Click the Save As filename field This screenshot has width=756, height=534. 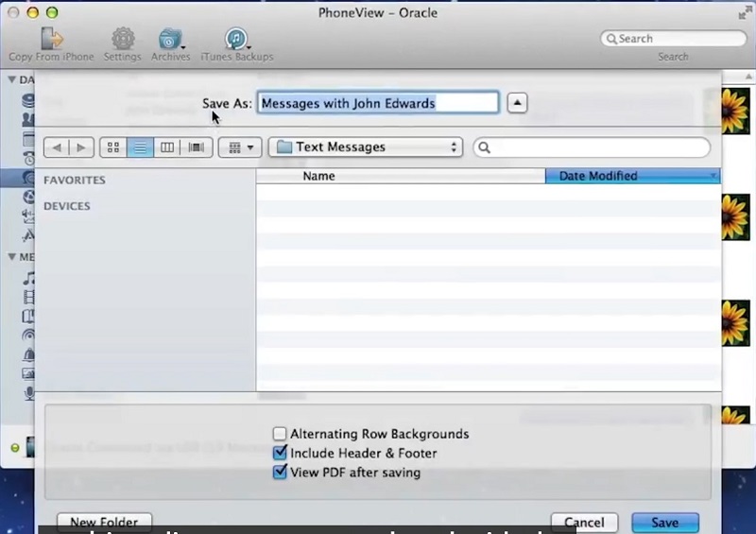pyautogui.click(x=377, y=103)
